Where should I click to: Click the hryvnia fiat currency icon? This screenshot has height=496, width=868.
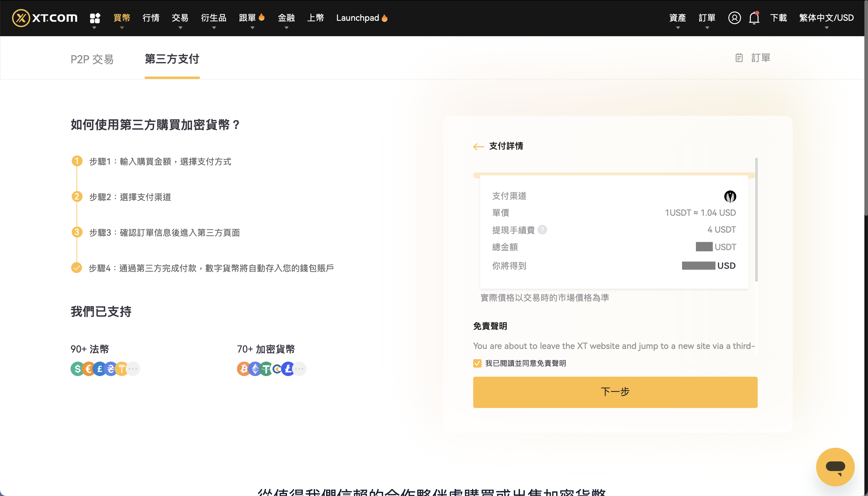(x=110, y=369)
